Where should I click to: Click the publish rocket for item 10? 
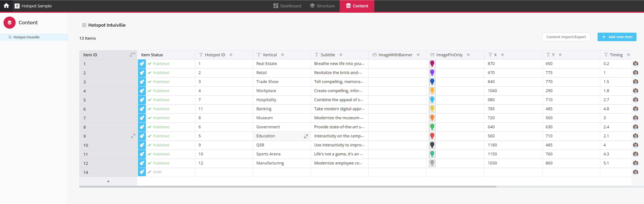point(142,145)
